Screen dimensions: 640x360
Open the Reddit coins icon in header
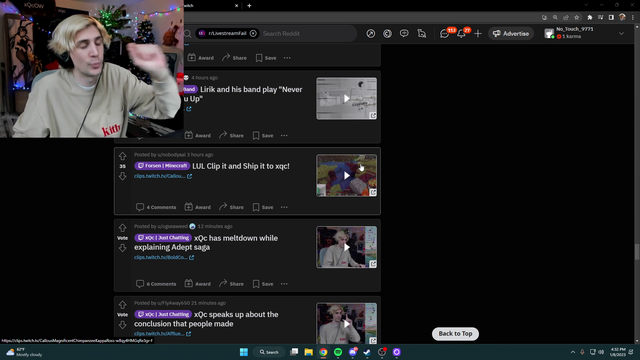(387, 33)
